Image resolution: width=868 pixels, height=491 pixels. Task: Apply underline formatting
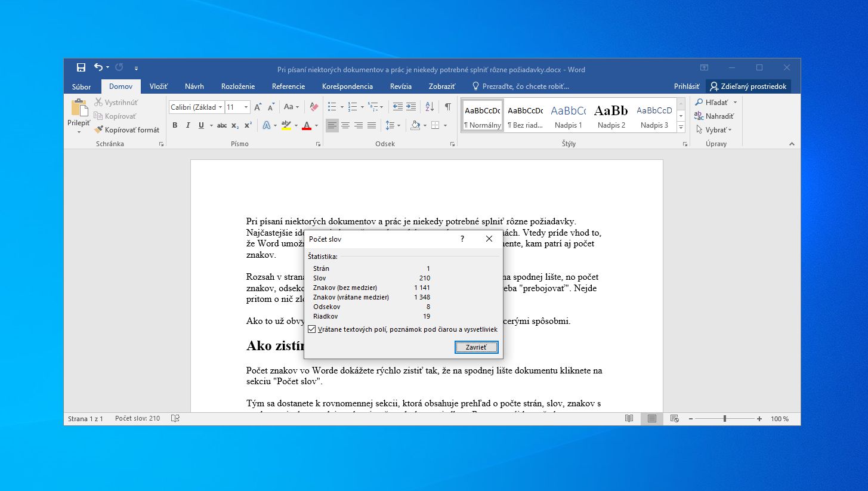click(x=201, y=125)
